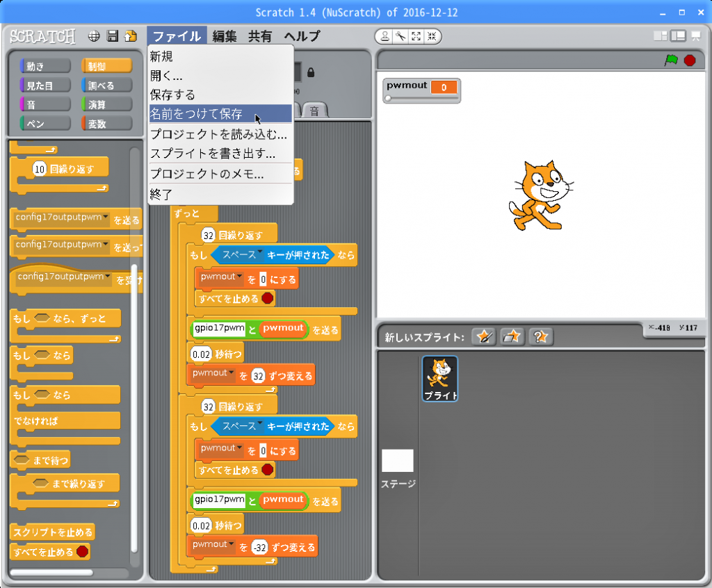Click the globe language icon
712x588 pixels.
(x=94, y=36)
